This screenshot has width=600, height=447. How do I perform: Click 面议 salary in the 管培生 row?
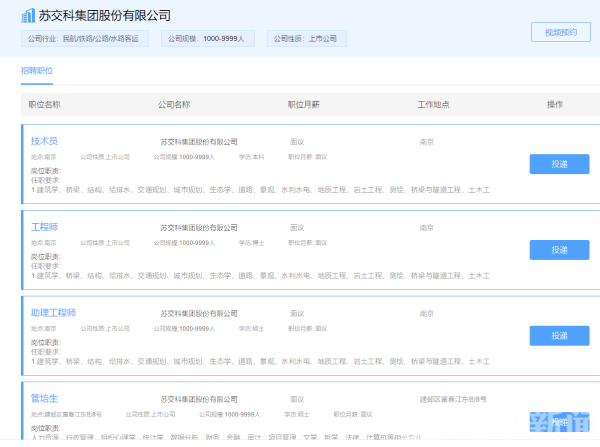[x=297, y=399]
